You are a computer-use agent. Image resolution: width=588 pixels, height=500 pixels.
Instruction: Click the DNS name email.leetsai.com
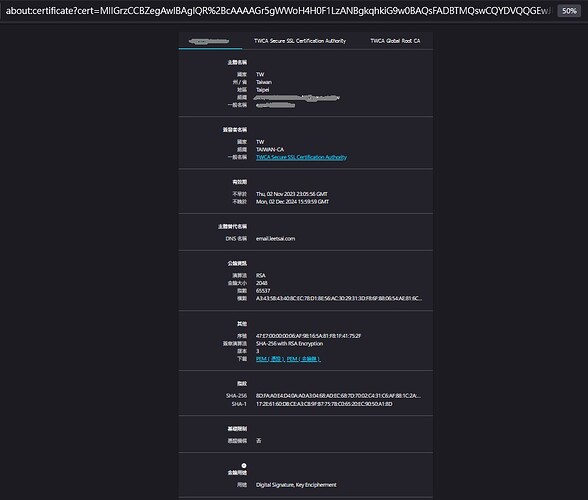coord(276,239)
